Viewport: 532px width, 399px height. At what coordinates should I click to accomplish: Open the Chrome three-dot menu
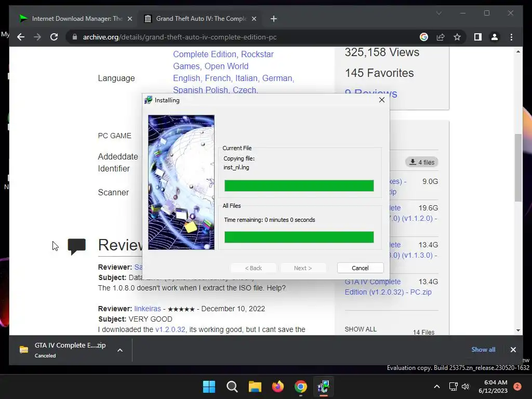point(511,37)
